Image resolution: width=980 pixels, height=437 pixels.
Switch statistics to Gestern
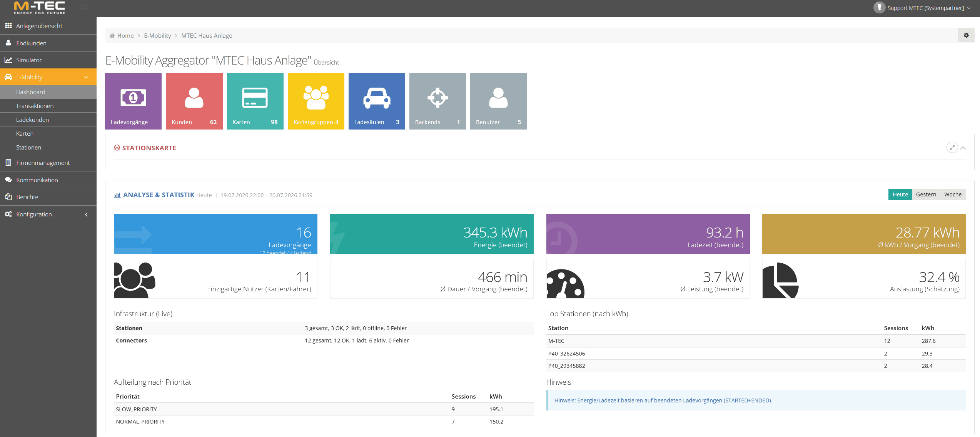pyautogui.click(x=926, y=194)
